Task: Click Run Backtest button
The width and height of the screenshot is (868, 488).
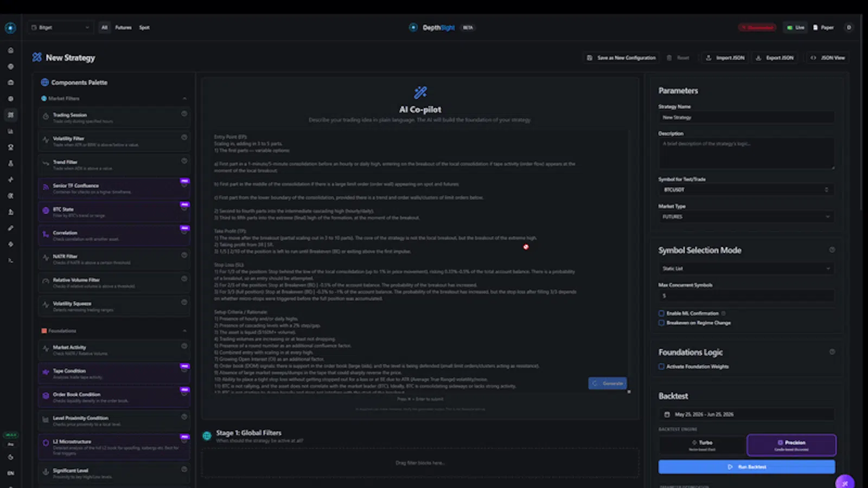Action: (746, 467)
